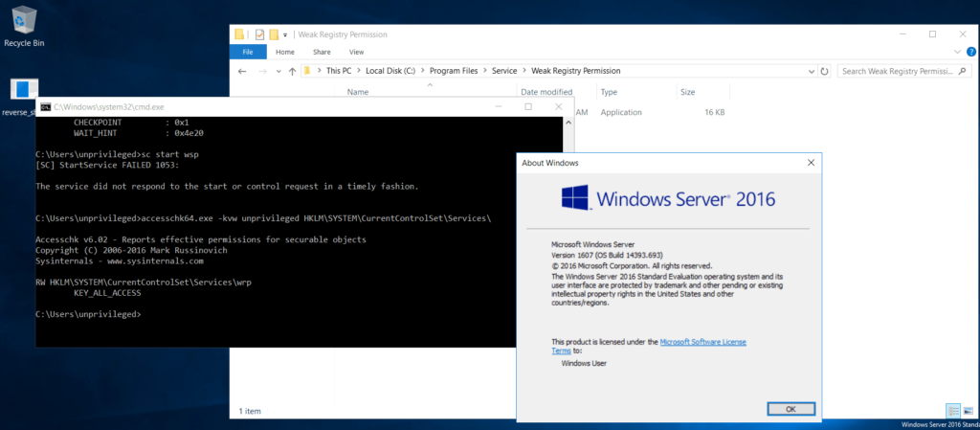Screen dimensions: 980x430
Task: Click the Explorer forward arrow
Action: (x=262, y=71)
